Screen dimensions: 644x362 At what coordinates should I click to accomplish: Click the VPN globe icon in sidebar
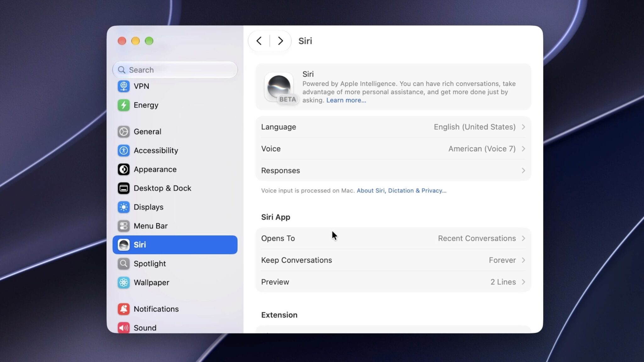(x=124, y=86)
